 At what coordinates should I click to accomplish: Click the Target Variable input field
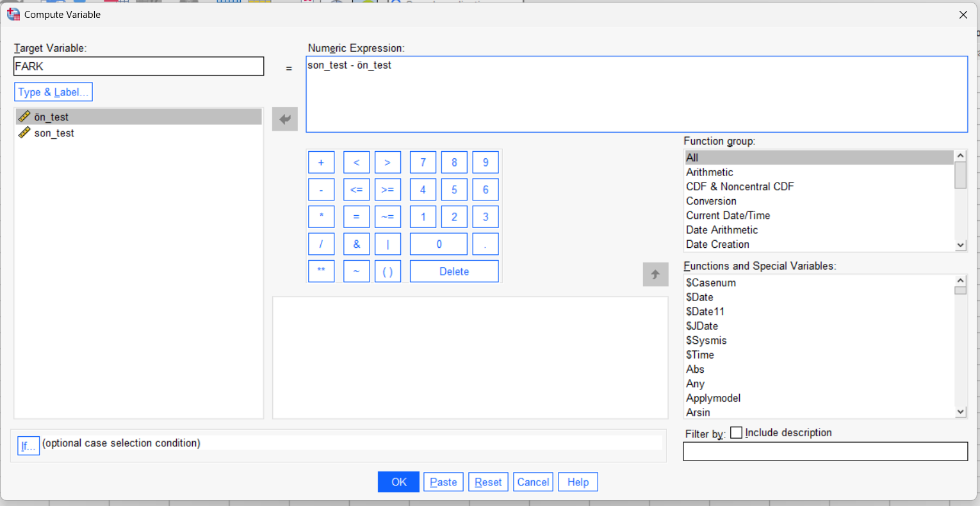tap(138, 67)
